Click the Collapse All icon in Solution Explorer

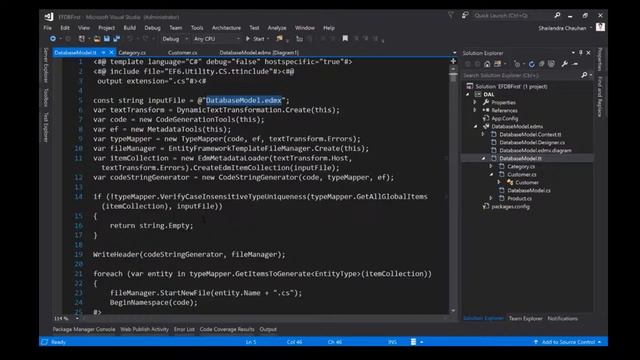pyautogui.click(x=542, y=64)
